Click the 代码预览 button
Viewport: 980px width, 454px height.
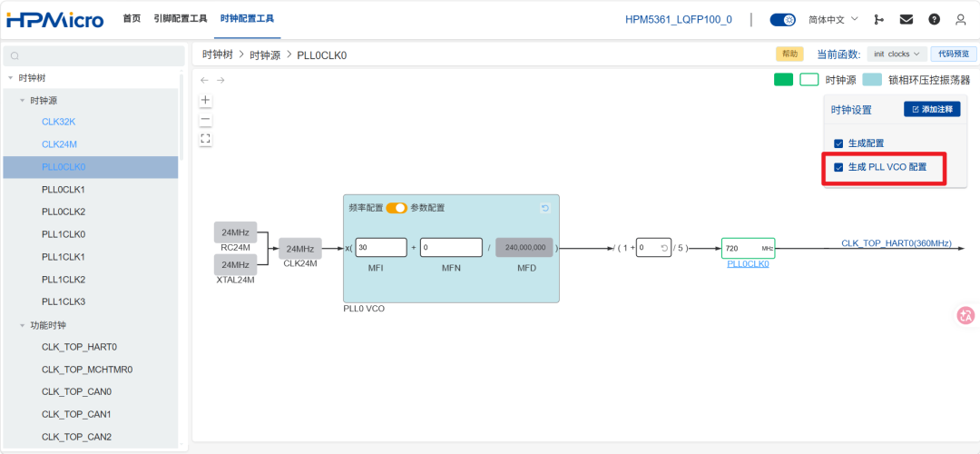954,54
